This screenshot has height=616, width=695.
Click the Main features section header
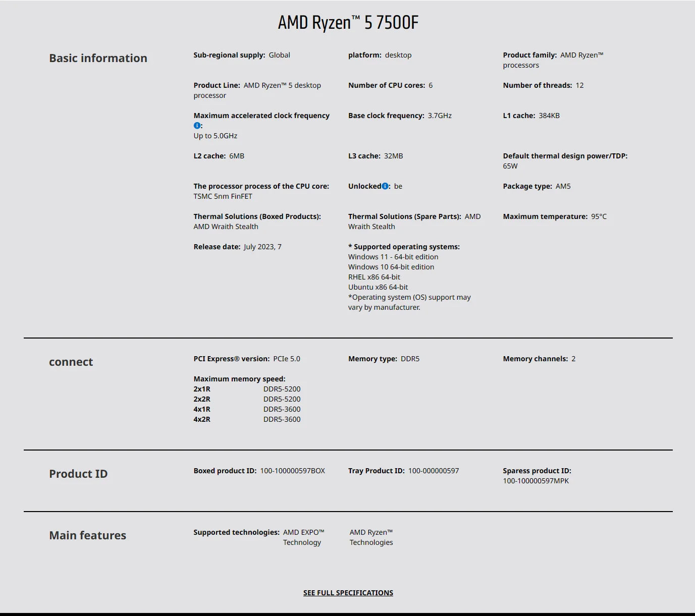tap(87, 535)
